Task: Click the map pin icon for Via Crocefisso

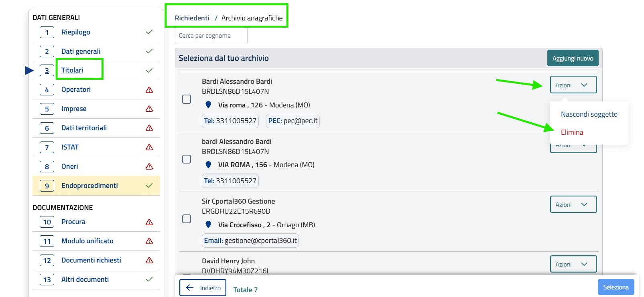Action: (x=208, y=224)
